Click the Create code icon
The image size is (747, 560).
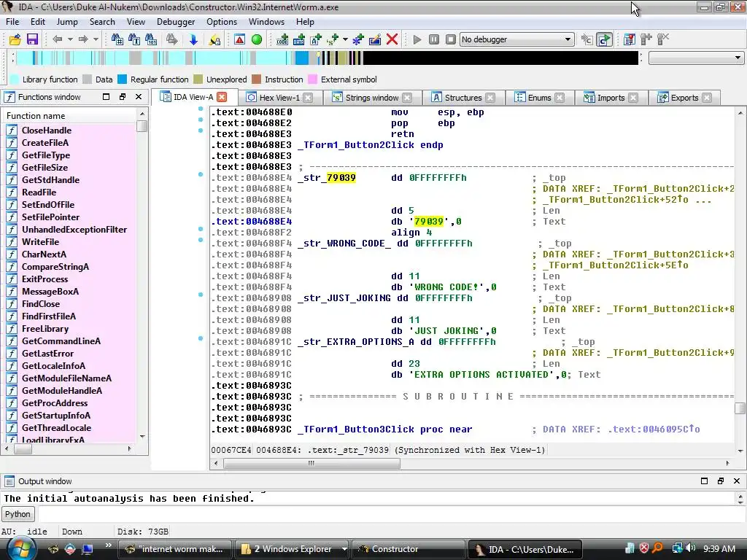tap(282, 39)
